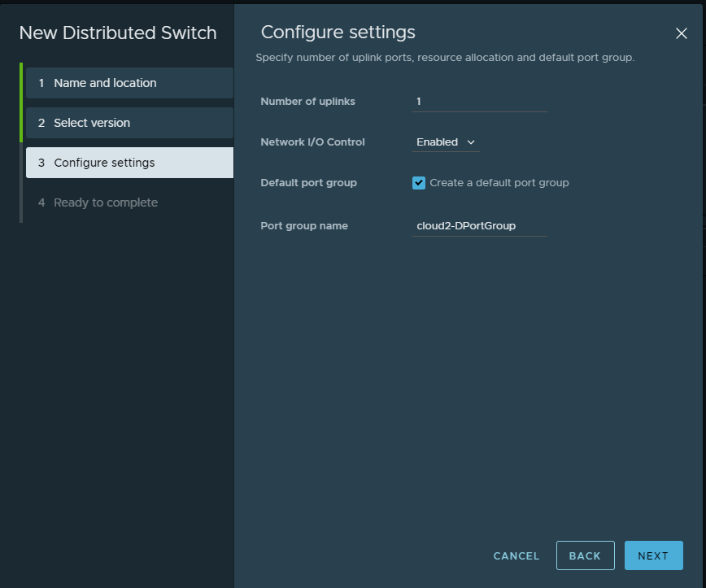The width and height of the screenshot is (706, 588).
Task: Go to step 1 Name and location
Action: point(129,83)
